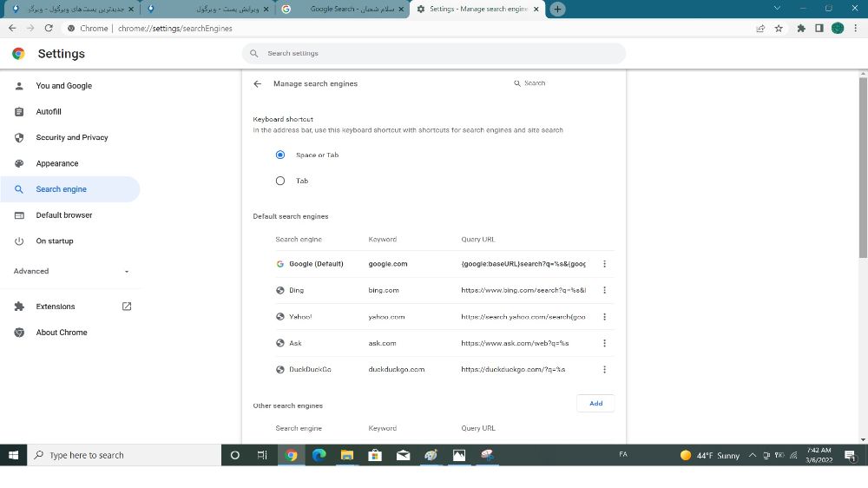The width and height of the screenshot is (868, 488).
Task: Open a new tab with plus button
Action: point(557,9)
